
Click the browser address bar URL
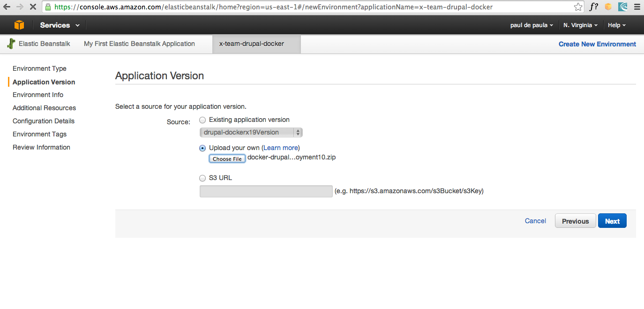(x=274, y=7)
